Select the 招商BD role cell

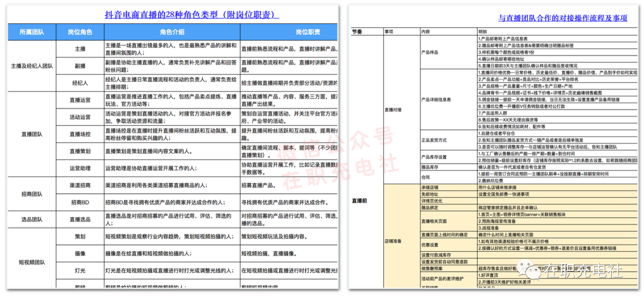(80, 202)
